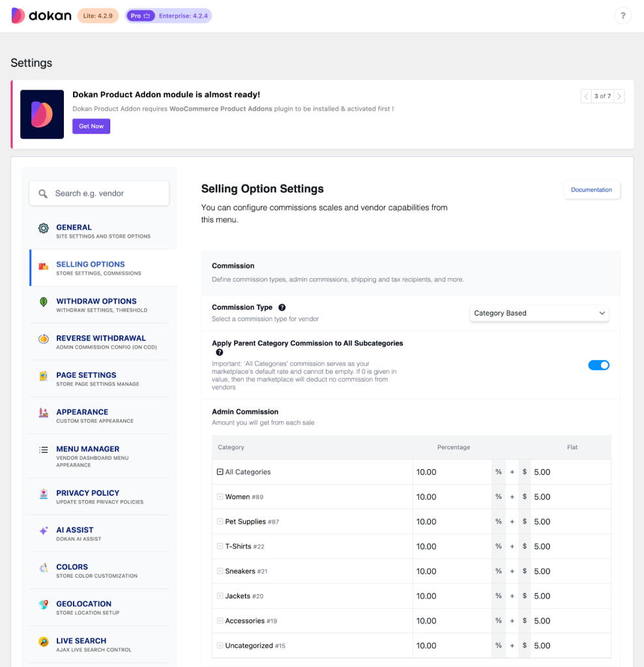Edit Accessories flat amount field
Screen dimensions: 644x667
pos(570,621)
